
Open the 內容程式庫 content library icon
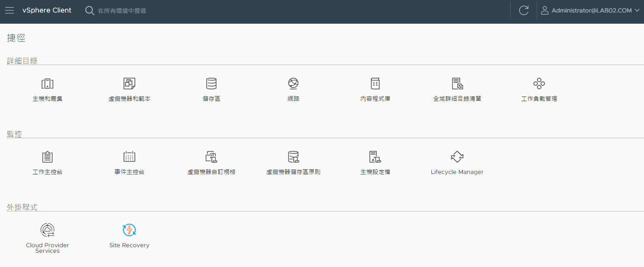pos(375,84)
